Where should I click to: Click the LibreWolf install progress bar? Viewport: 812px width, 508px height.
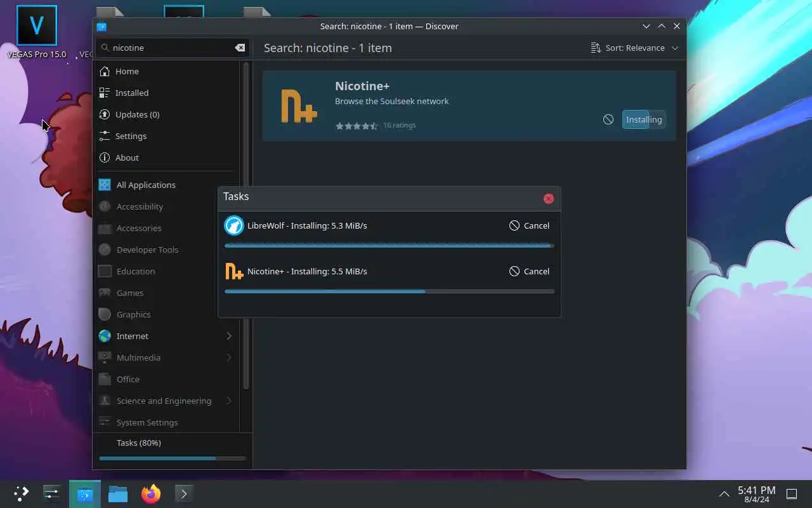tap(390, 246)
